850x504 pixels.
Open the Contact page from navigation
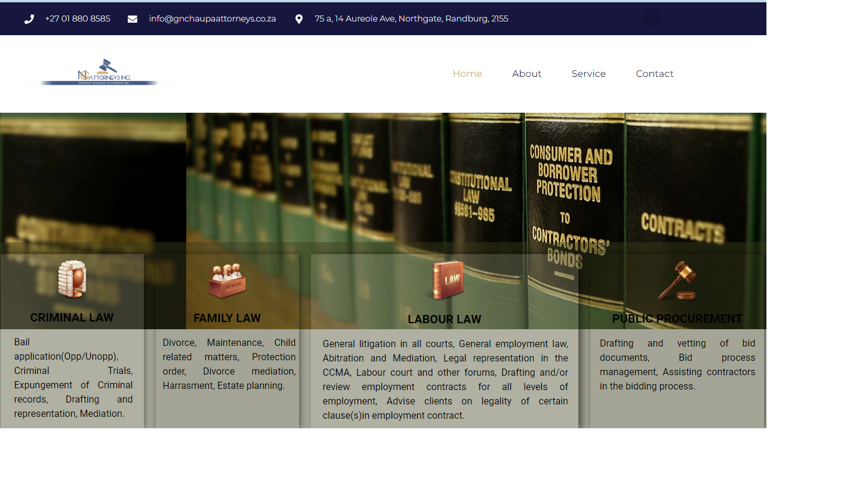(x=654, y=74)
